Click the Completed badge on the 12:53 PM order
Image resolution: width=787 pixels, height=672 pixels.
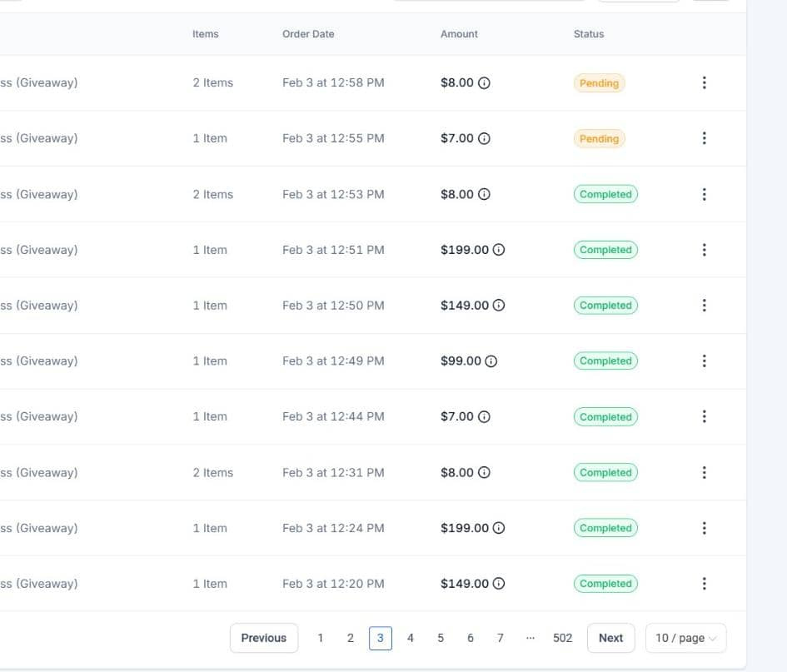[605, 194]
